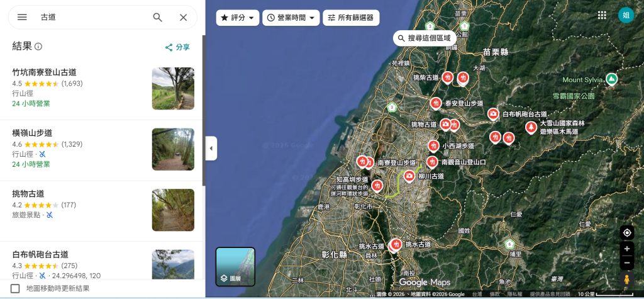The width and height of the screenshot is (644, 299).
Task: Open the 橫嶺山步道 photo thumbnail
Action: coord(173,149)
